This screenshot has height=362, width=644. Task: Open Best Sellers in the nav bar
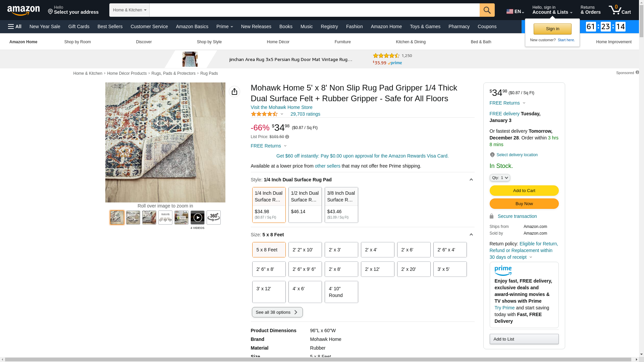click(x=110, y=26)
